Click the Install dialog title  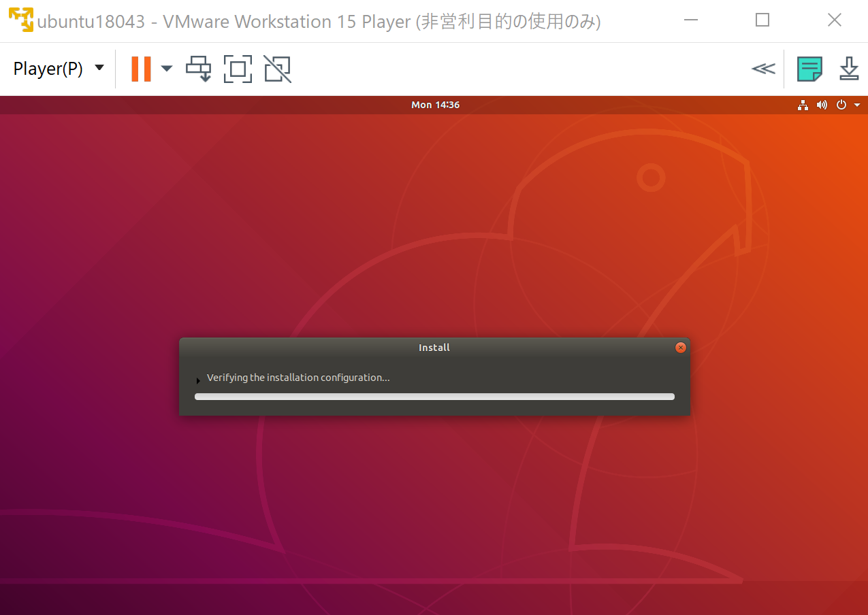point(434,348)
